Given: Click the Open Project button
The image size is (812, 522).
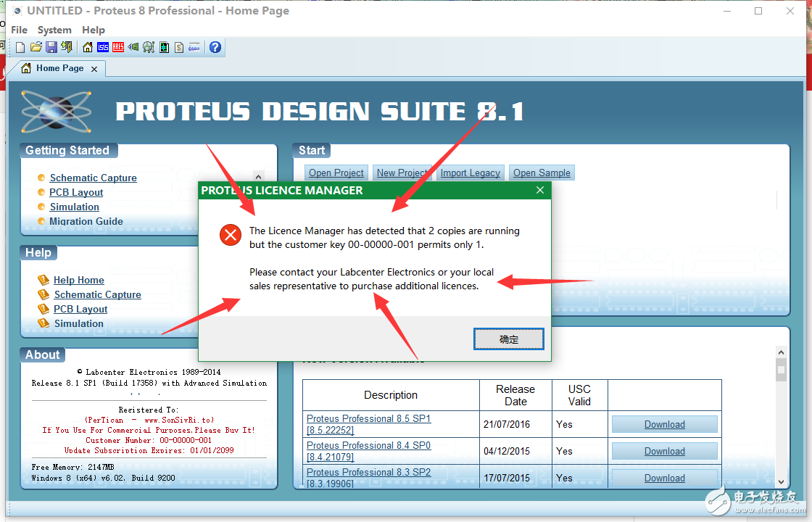Looking at the screenshot, I should 336,173.
